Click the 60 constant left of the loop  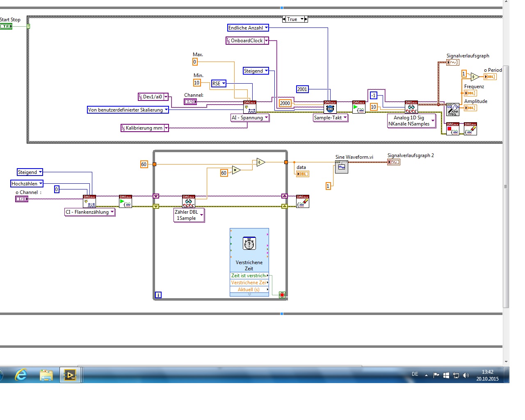(144, 164)
